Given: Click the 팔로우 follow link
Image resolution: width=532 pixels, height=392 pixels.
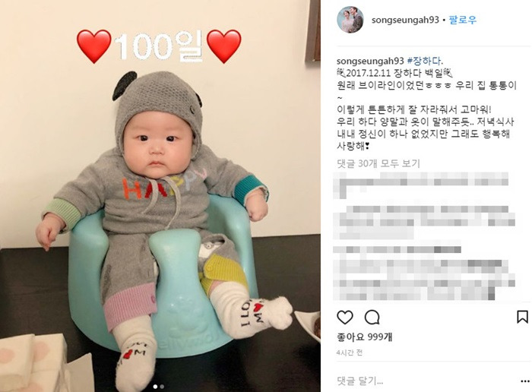Looking at the screenshot, I should [463, 20].
